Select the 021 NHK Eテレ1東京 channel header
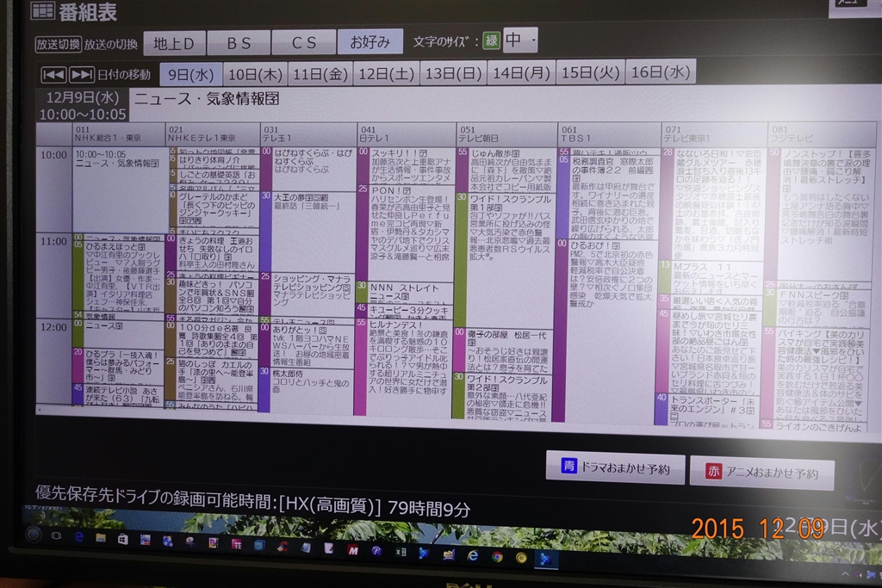The image size is (882, 588). (x=214, y=133)
